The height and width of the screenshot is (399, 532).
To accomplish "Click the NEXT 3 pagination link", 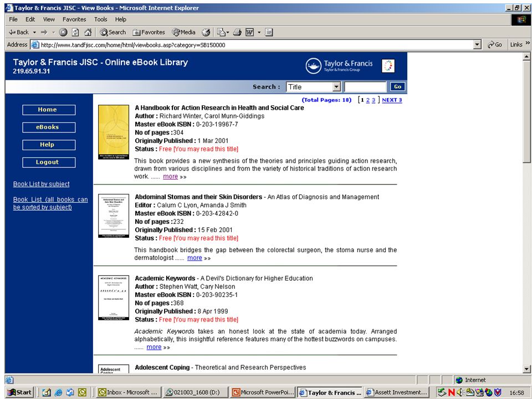I will coord(392,100).
